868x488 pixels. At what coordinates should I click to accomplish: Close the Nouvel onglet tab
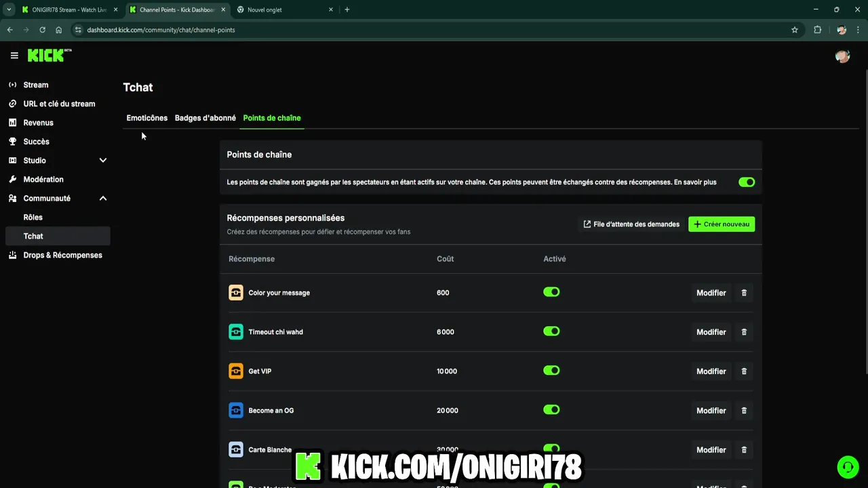click(x=331, y=9)
